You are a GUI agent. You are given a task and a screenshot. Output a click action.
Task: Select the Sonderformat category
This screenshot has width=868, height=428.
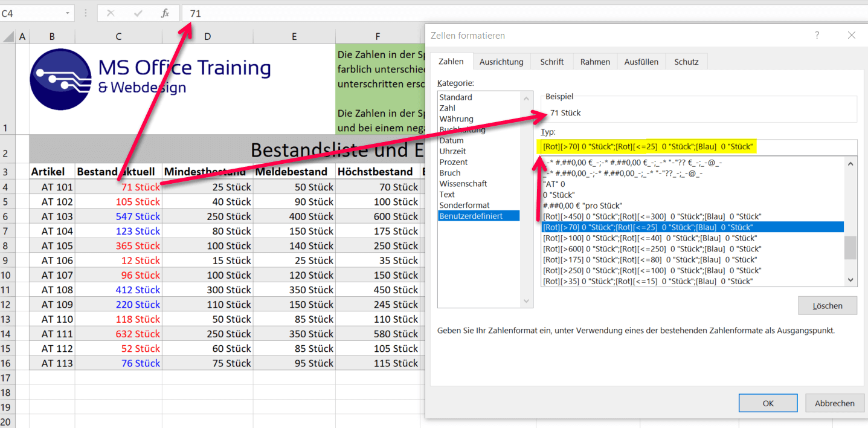click(x=479, y=206)
